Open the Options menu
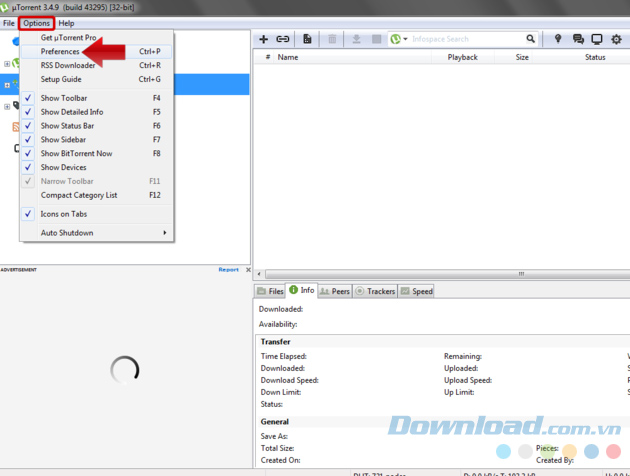This screenshot has height=476, width=630. [37, 23]
